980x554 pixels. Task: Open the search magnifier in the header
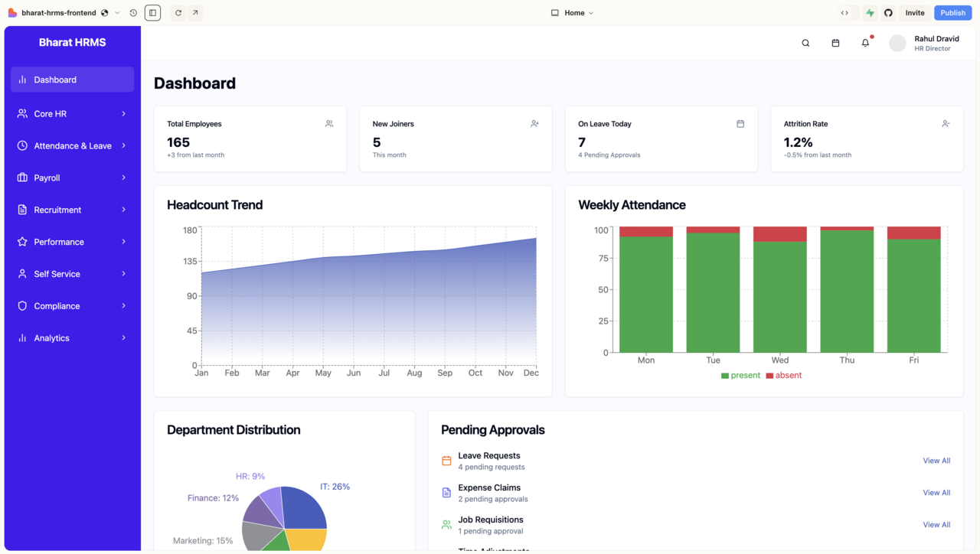click(805, 43)
